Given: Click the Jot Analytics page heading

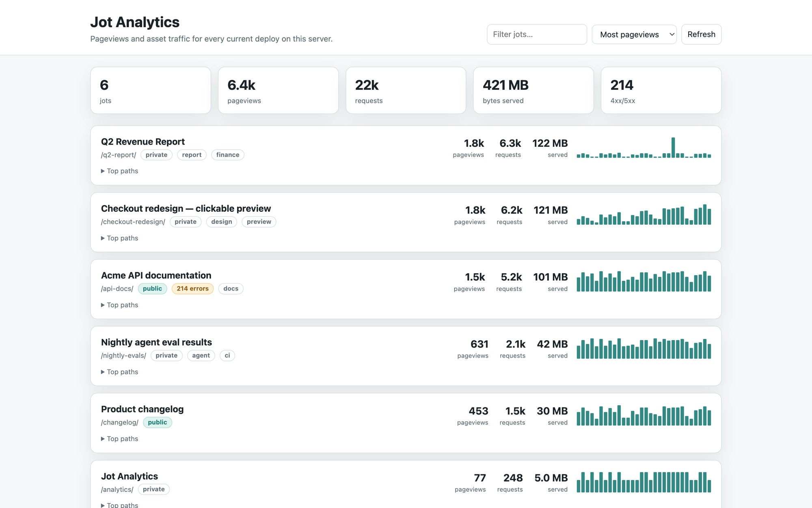Looking at the screenshot, I should (135, 22).
